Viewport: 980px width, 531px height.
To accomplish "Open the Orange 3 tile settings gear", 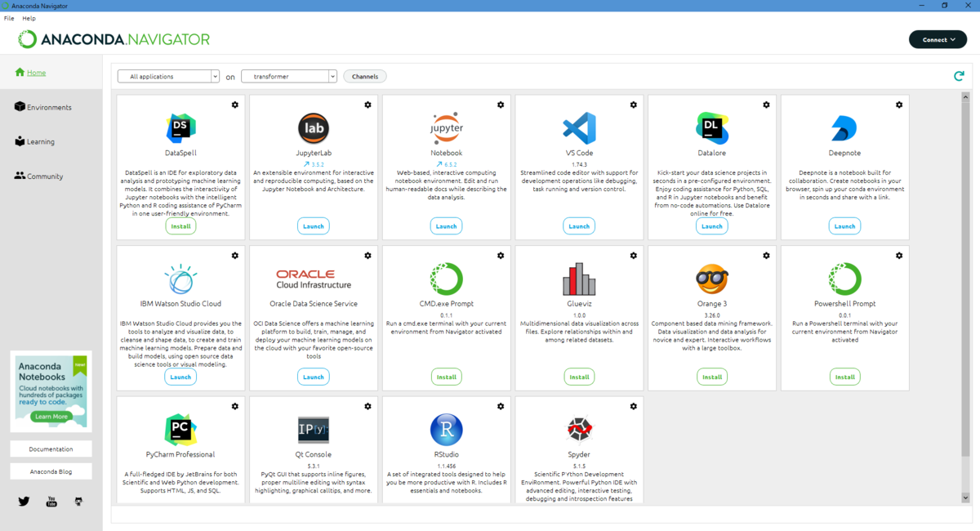I will point(766,256).
